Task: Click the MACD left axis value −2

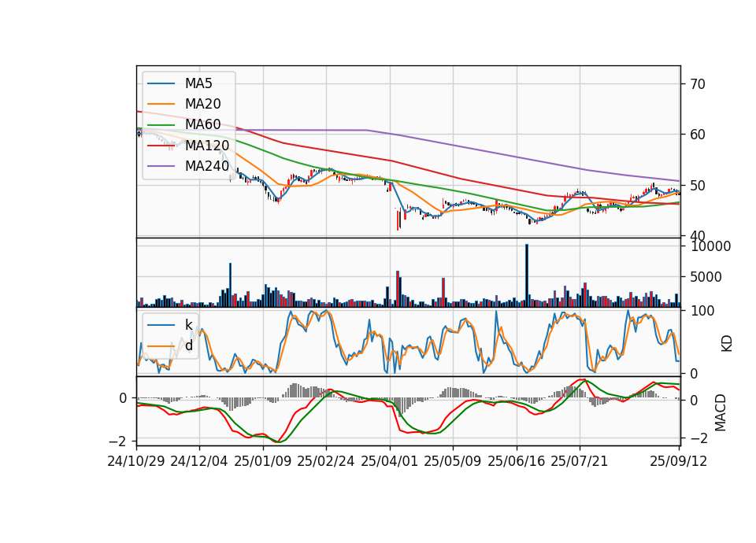Action: pyautogui.click(x=117, y=441)
